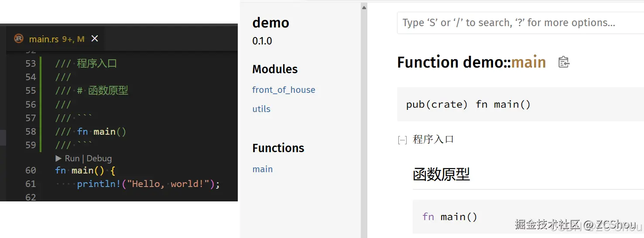The image size is (644, 238).
Task: Click line number 53 in the editor
Action: tap(31, 63)
